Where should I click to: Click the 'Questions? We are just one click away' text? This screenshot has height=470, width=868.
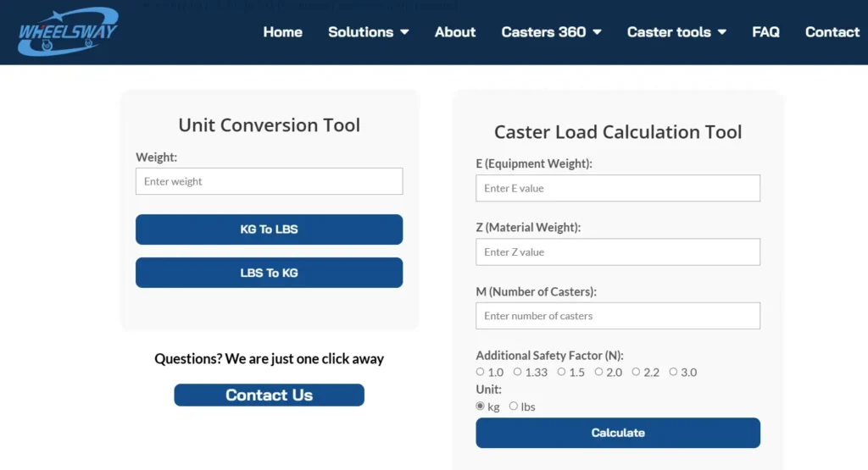269,359
